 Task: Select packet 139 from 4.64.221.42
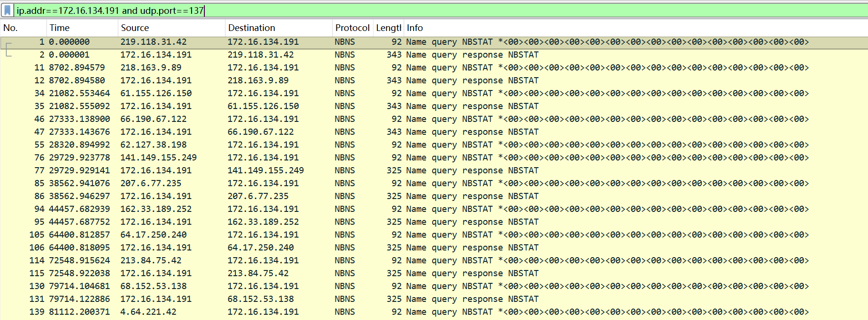[434, 312]
